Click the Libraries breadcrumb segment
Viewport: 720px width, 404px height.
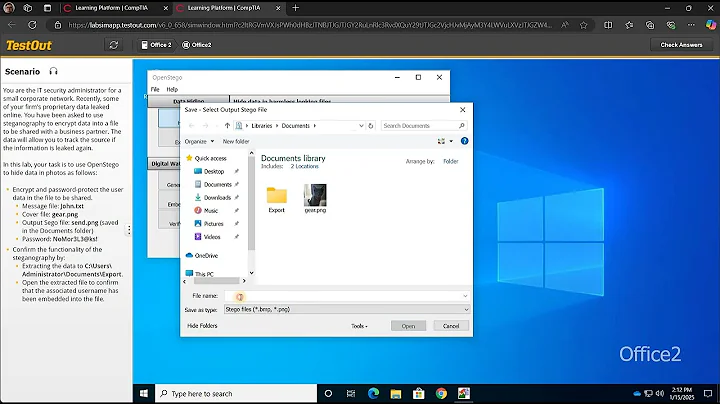pos(262,125)
